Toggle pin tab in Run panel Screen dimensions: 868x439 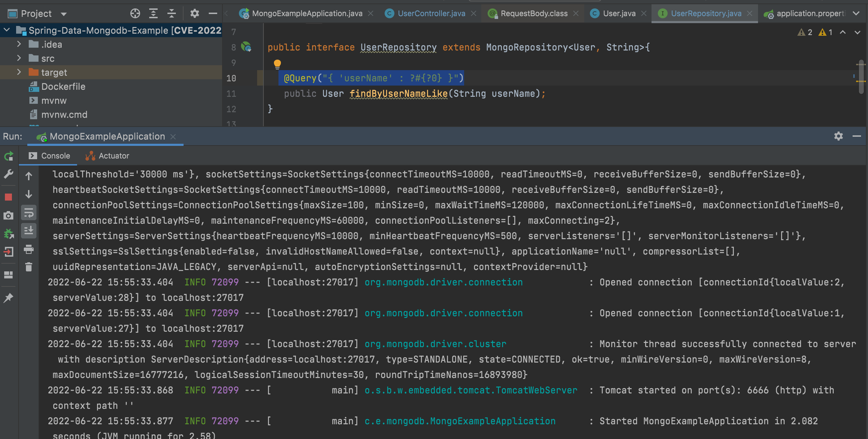9,298
